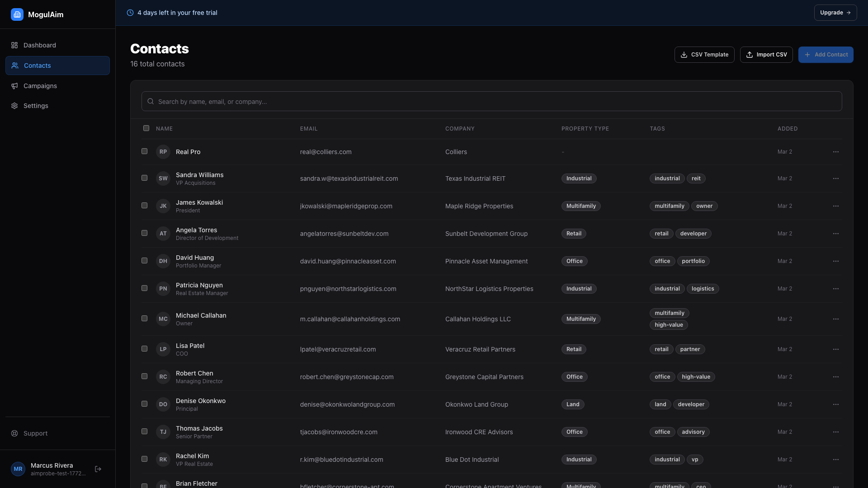Viewport: 868px width, 488px height.
Task: Click the MogulAim logo icon
Action: coord(17,14)
